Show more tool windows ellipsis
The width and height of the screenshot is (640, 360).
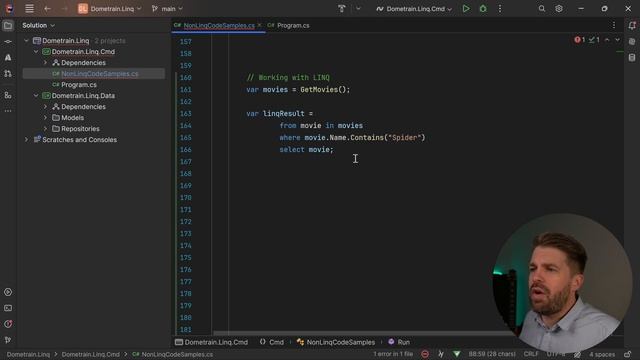click(8, 111)
